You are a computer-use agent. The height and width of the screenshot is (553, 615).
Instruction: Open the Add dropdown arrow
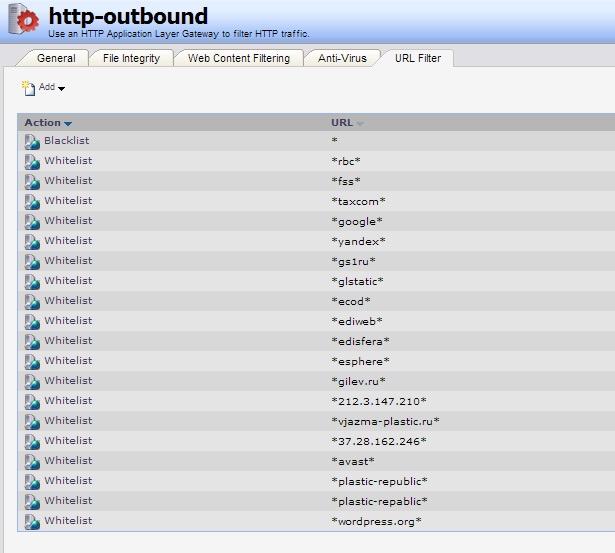point(62,89)
